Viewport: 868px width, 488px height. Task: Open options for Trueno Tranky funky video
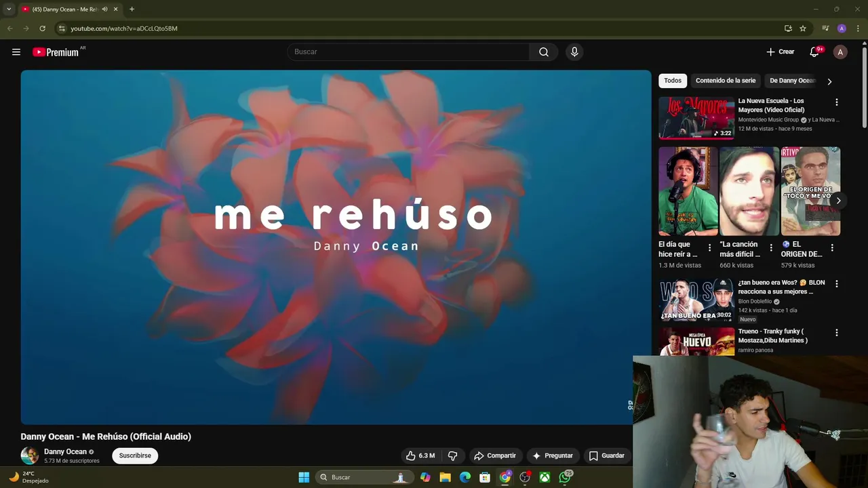[x=836, y=333]
